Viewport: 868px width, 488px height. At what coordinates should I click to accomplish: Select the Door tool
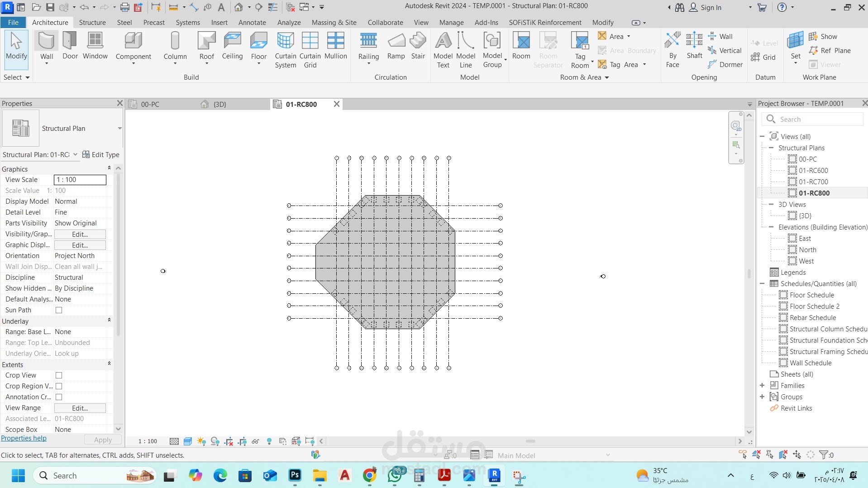(70, 46)
